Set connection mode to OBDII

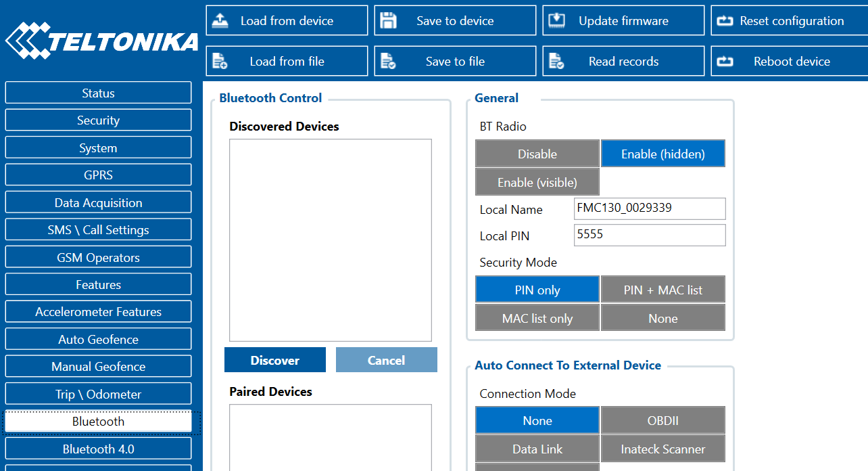[x=662, y=421]
